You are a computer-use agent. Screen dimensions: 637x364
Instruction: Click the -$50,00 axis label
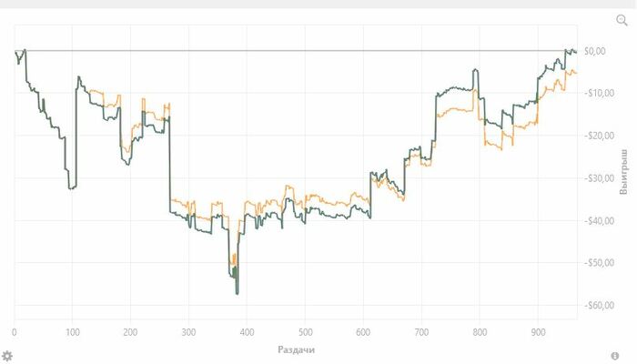[x=599, y=263]
